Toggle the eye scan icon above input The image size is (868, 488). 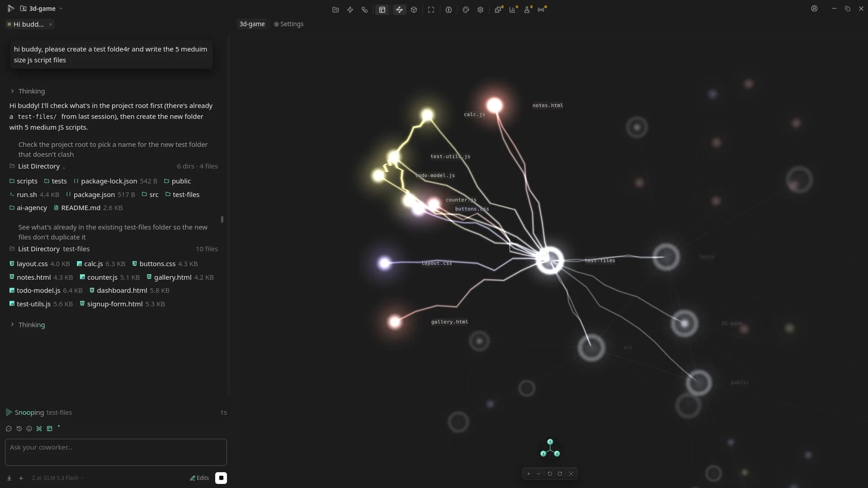39,428
